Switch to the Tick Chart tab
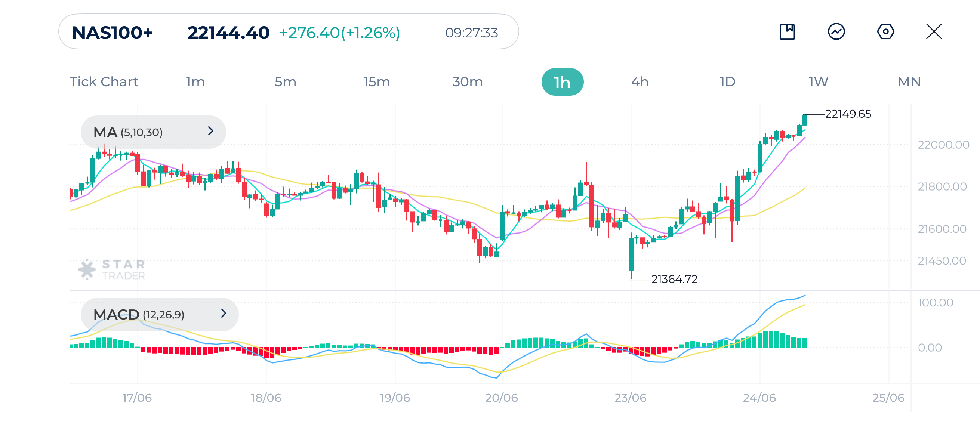The image size is (980, 429). [104, 81]
